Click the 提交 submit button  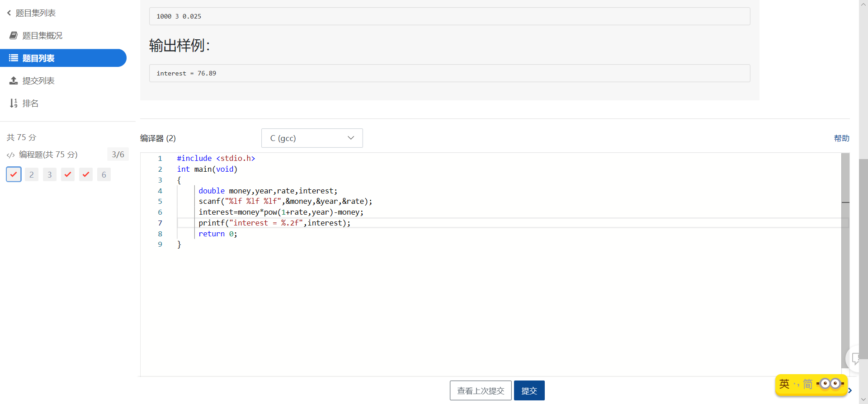[x=529, y=390]
